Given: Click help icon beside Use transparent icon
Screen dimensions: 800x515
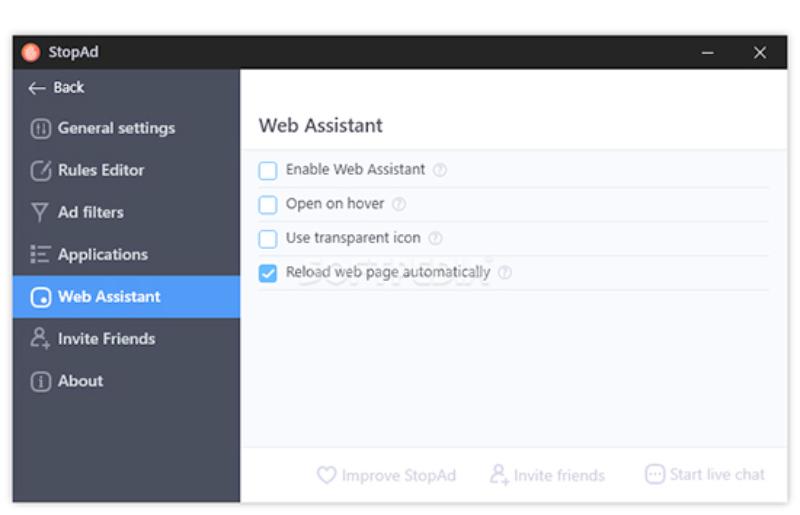Looking at the screenshot, I should [x=435, y=238].
